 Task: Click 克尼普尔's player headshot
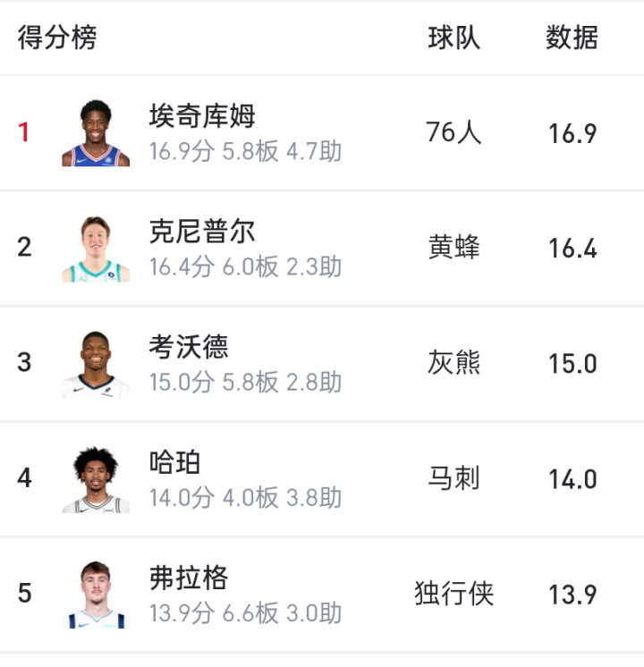96,249
